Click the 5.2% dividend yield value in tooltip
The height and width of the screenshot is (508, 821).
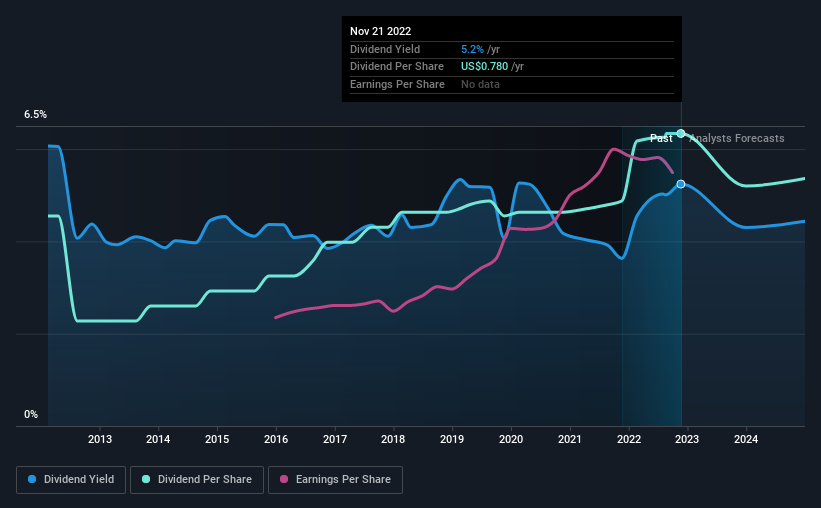(x=472, y=49)
